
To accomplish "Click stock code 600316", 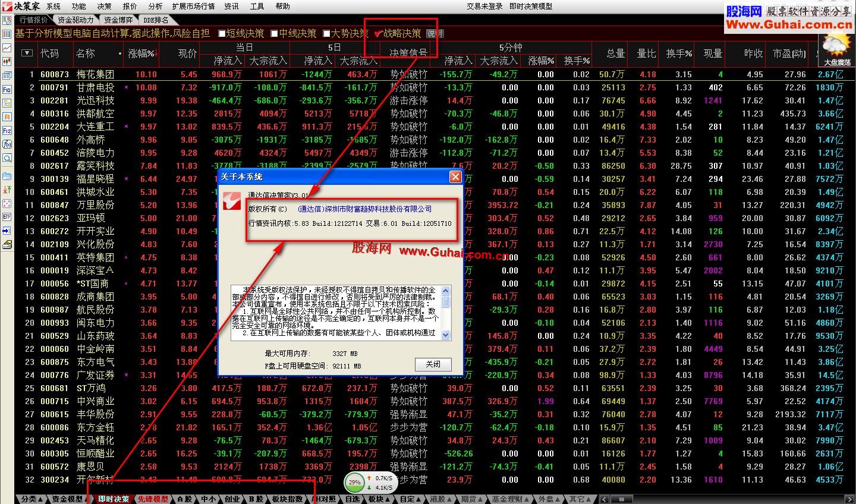I will [x=55, y=114].
